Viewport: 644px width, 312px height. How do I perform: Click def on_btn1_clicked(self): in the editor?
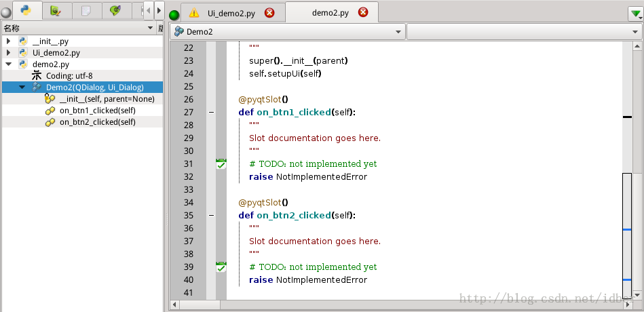point(297,112)
